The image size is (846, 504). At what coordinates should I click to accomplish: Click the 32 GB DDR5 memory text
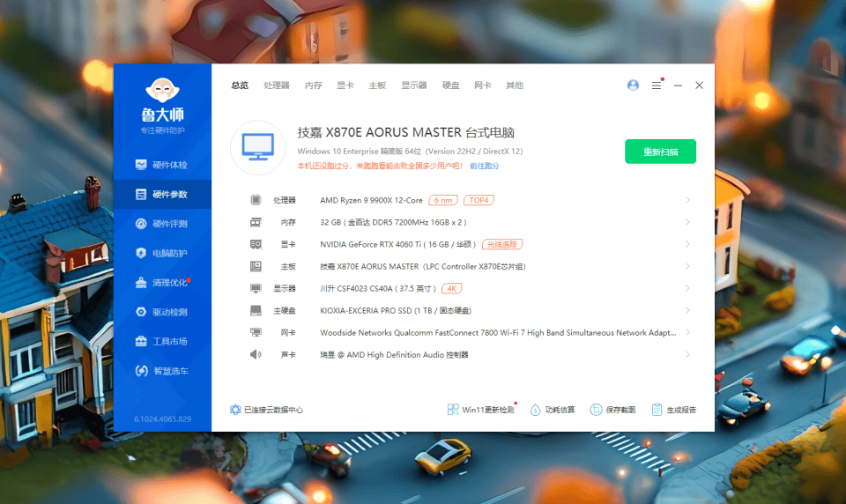393,222
